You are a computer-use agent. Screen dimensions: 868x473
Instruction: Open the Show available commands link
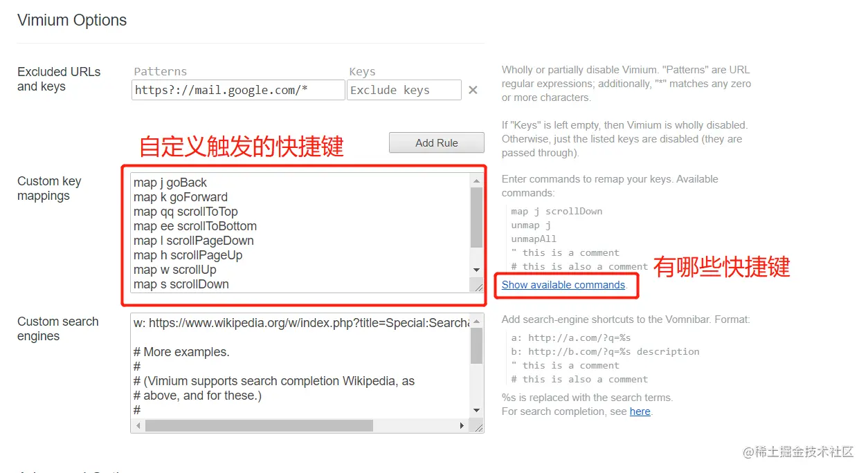(x=563, y=285)
